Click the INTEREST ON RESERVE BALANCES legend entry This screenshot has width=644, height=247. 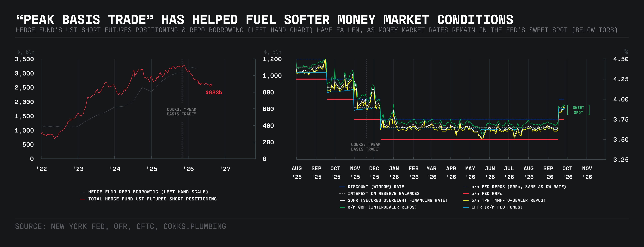(x=379, y=193)
